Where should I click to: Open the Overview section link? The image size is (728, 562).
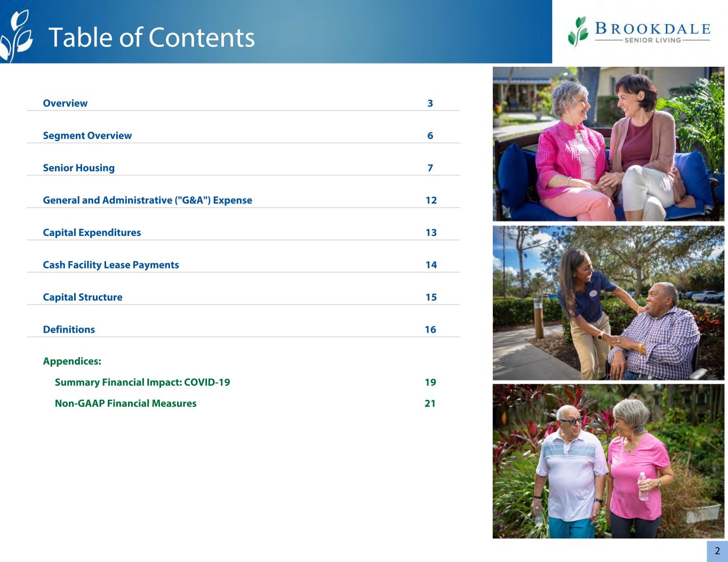[x=65, y=104]
